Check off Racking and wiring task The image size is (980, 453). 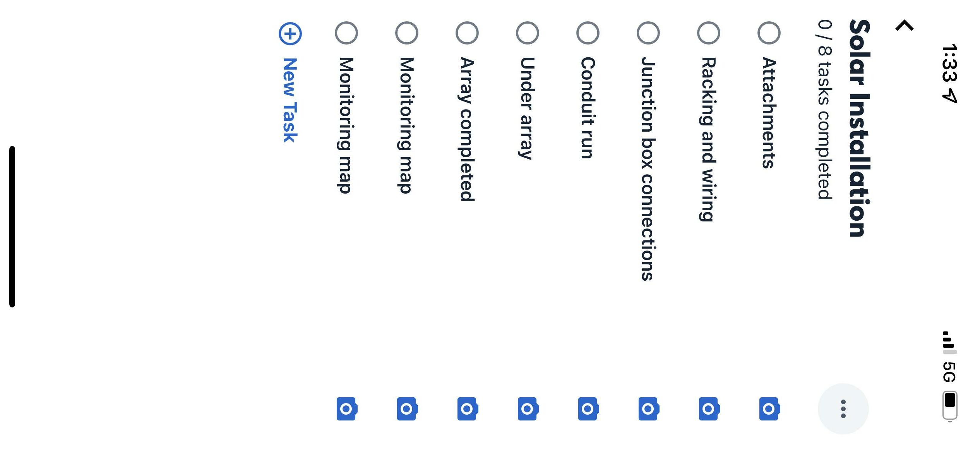pos(709,33)
